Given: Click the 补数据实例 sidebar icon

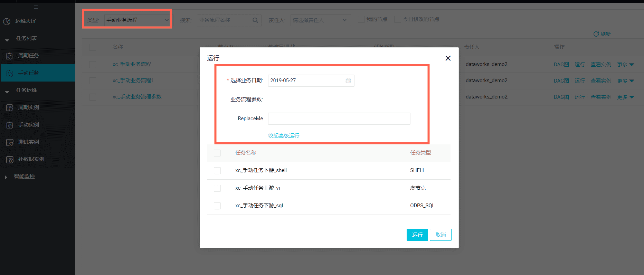Looking at the screenshot, I should tap(10, 159).
